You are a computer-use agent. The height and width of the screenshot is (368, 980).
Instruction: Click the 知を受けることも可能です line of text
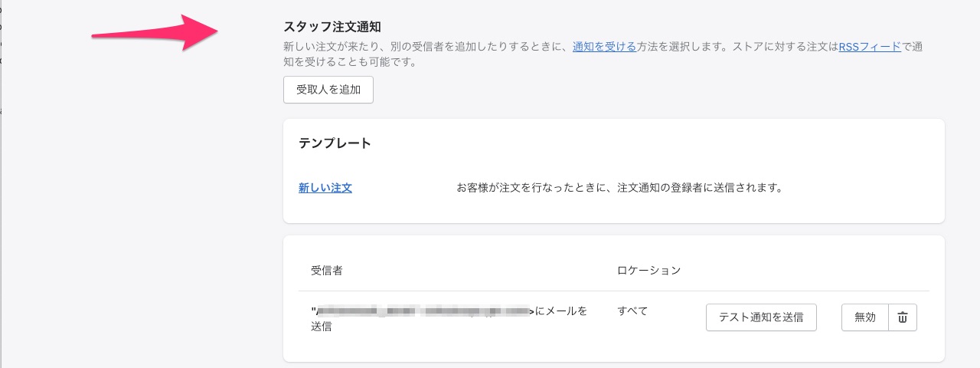pyautogui.click(x=350, y=63)
